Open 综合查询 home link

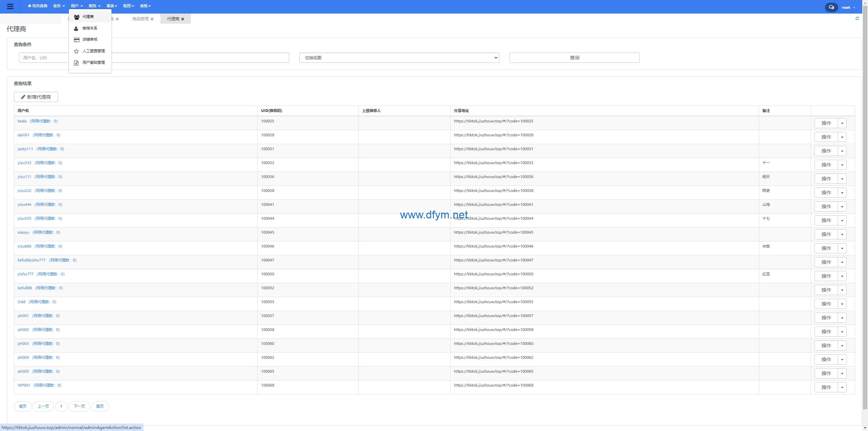pyautogui.click(x=38, y=6)
